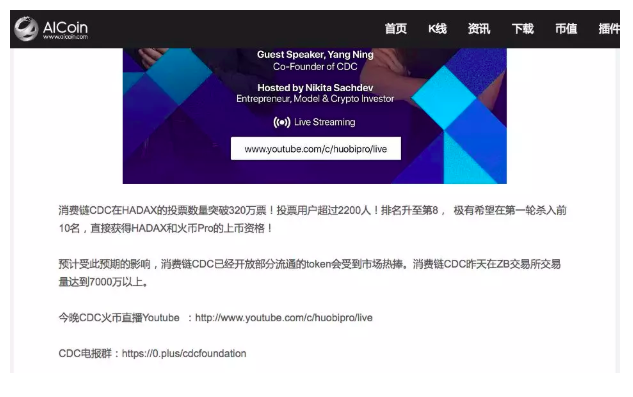Click the AICoin brand name text
Screen dimensions: 633x397
[x=65, y=28]
